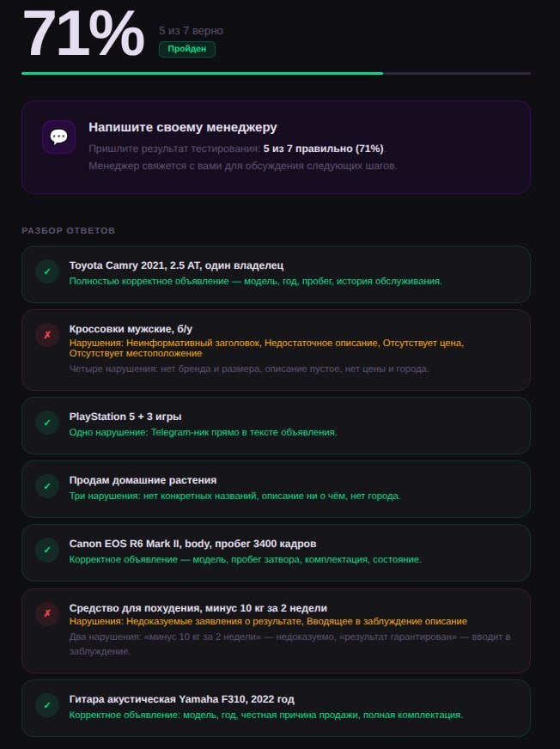Click the Гитара акустическая Yamaha F310 title
Image resolution: width=560 pixels, height=749 pixels.
point(181,699)
